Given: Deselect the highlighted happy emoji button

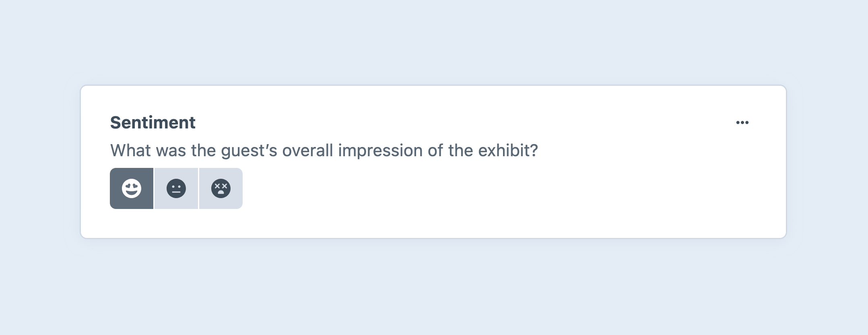Looking at the screenshot, I should [x=132, y=188].
